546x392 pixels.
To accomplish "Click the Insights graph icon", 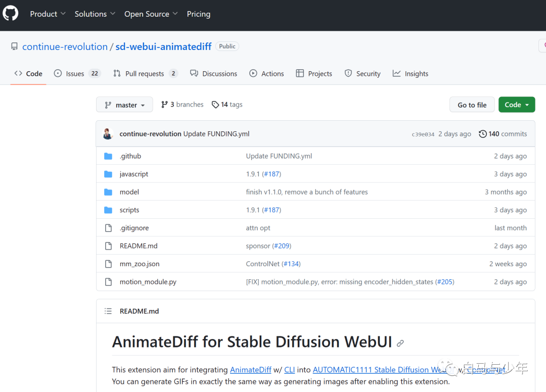I will click(x=396, y=73).
